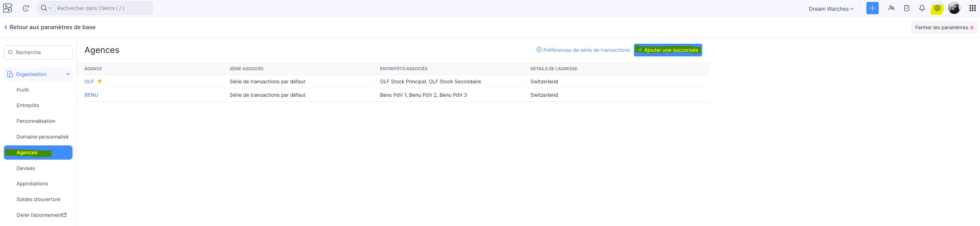The width and height of the screenshot is (980, 226).
Task: Go back via Retour aux paramètres de base
Action: (50, 27)
